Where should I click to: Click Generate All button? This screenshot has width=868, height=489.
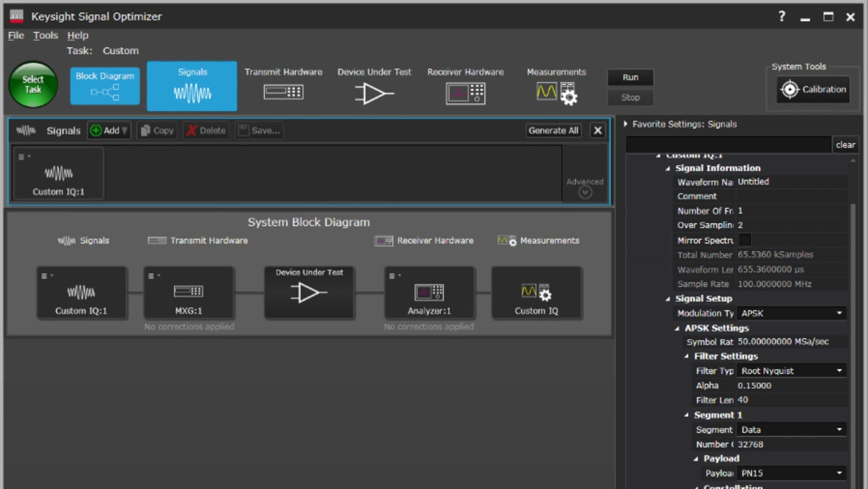click(x=554, y=131)
